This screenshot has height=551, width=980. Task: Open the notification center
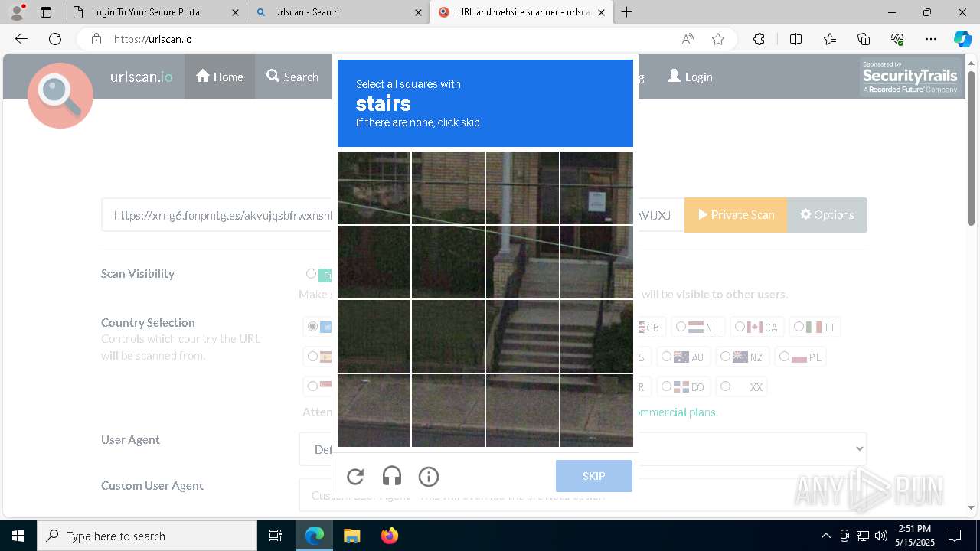pos(955,536)
